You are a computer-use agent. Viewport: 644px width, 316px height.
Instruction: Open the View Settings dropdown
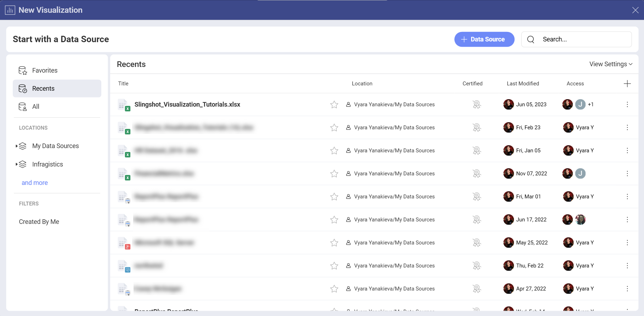point(611,64)
